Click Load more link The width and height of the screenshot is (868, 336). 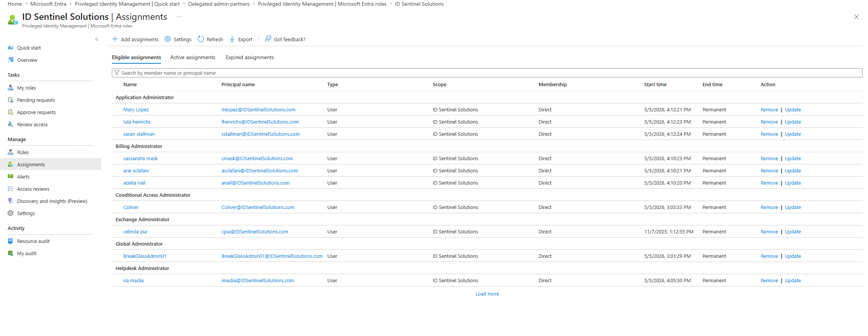(487, 294)
